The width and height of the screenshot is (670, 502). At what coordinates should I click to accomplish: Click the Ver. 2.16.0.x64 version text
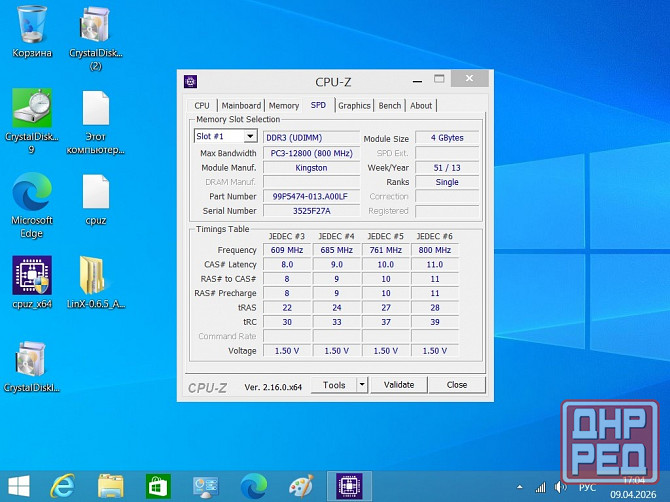coord(273,387)
